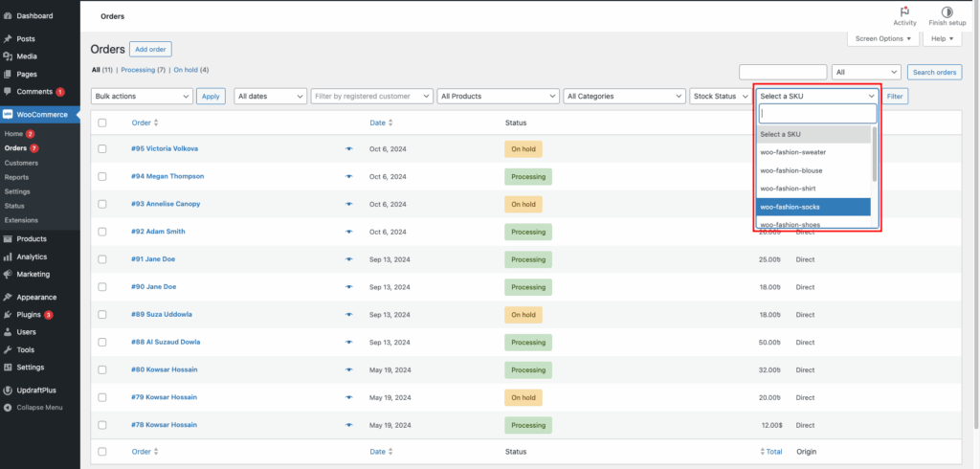Screen dimensions: 980x469
Task: Open the All dates filter dropdown
Action: (x=270, y=97)
